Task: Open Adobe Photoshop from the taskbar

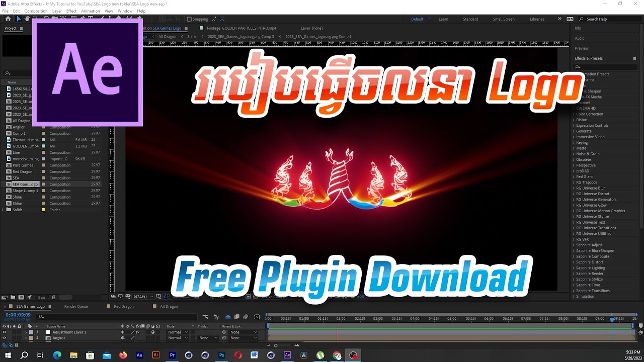Action: click(x=221, y=355)
